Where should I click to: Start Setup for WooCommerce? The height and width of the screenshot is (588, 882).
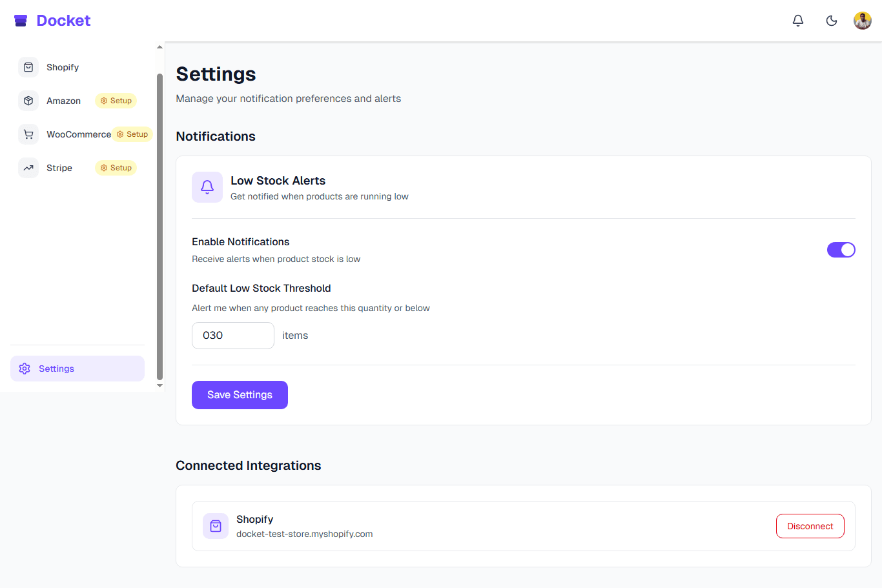132,134
